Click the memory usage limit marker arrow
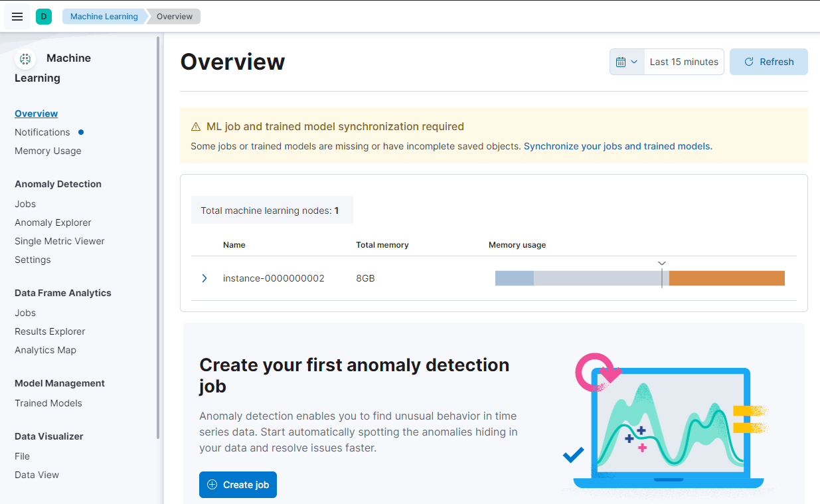Viewport: 820px width, 504px height. point(662,263)
